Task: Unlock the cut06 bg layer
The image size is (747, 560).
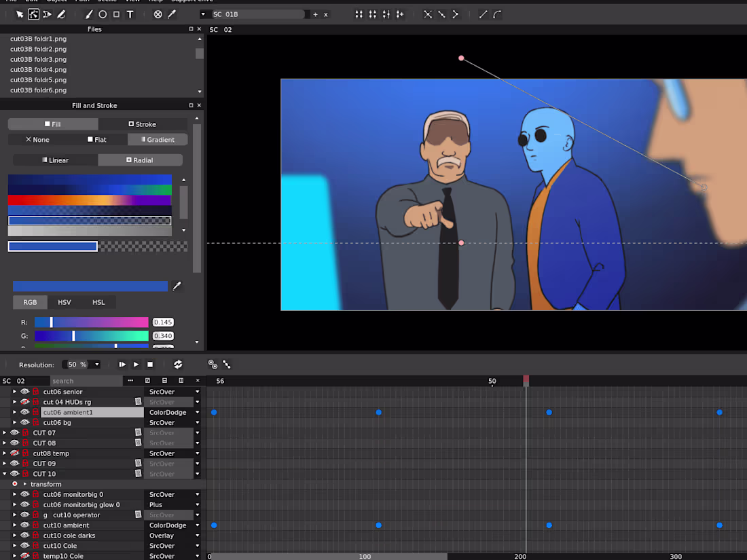Action: coord(35,422)
